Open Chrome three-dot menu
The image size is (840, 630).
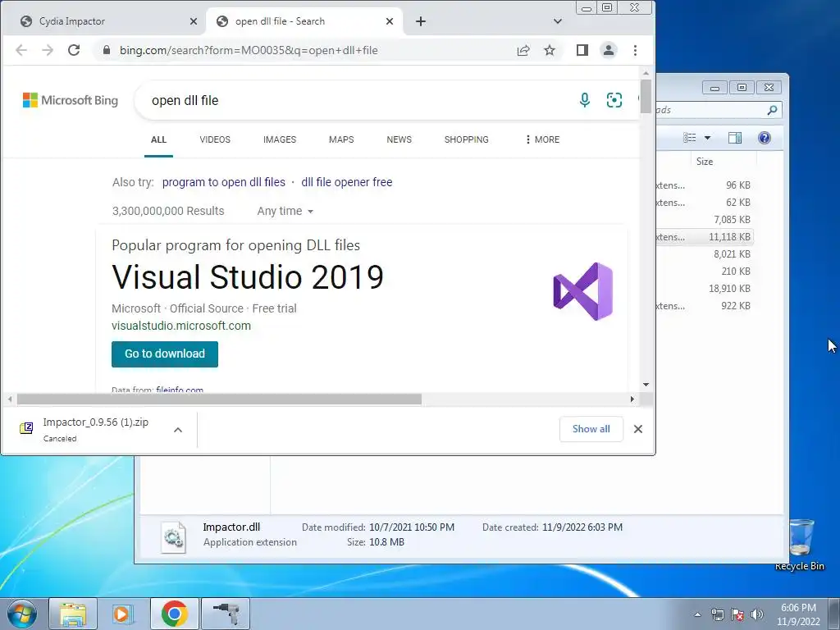636,50
